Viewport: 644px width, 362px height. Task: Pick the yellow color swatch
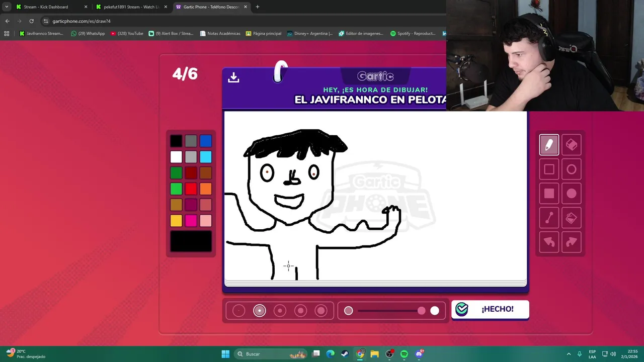tap(176, 221)
